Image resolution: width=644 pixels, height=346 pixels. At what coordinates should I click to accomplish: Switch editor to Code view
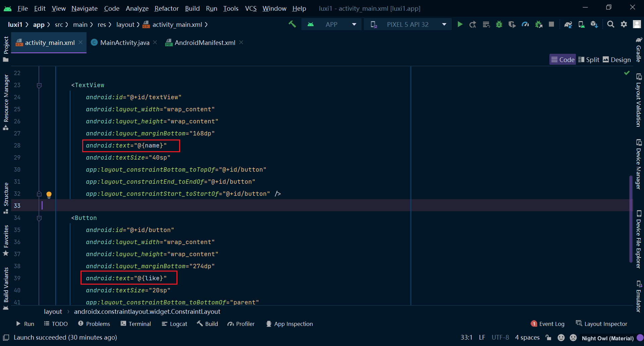(563, 60)
